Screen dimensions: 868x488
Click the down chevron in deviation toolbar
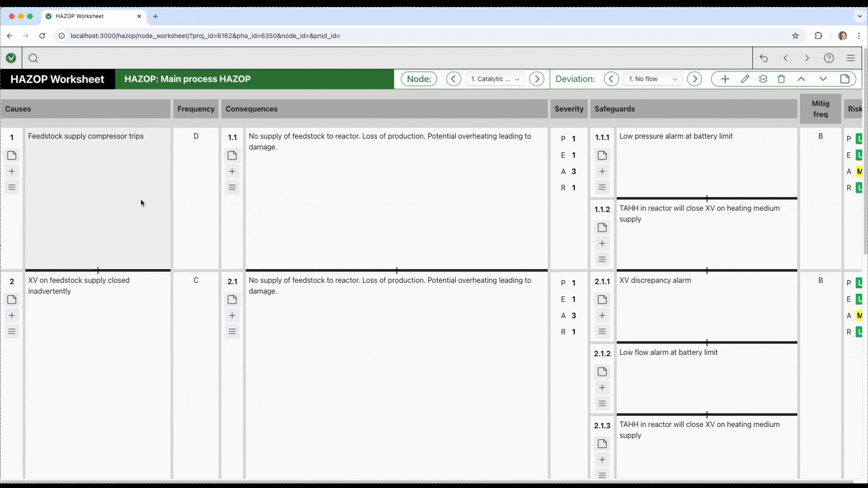point(823,79)
